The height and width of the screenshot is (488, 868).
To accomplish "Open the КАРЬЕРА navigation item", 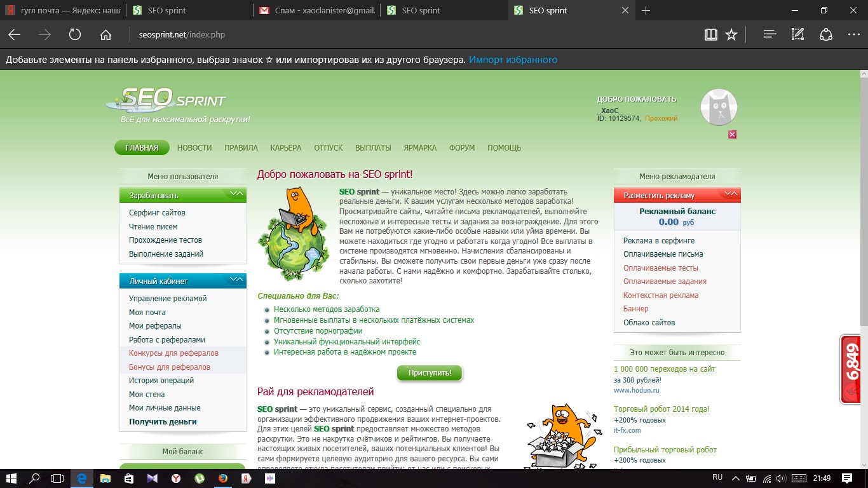I will [x=286, y=147].
